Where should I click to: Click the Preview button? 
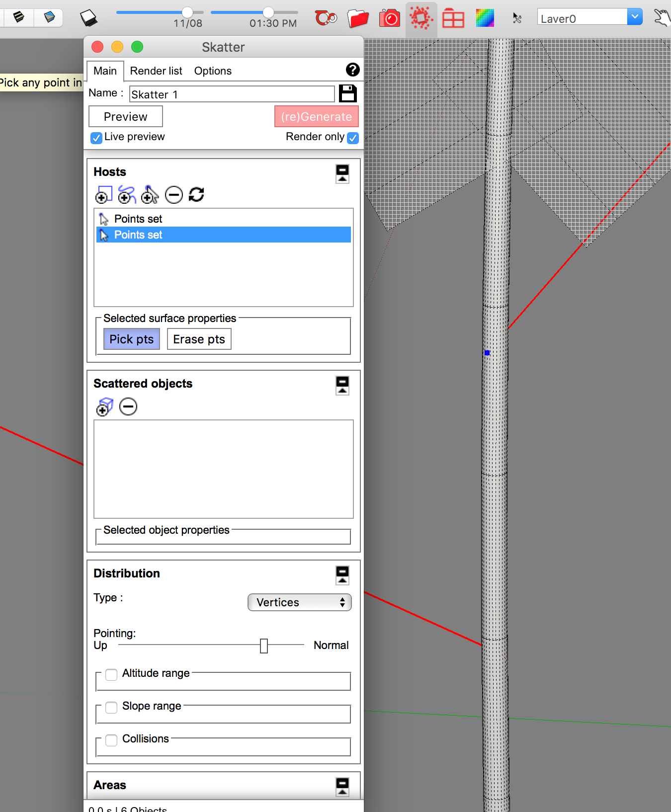(126, 117)
